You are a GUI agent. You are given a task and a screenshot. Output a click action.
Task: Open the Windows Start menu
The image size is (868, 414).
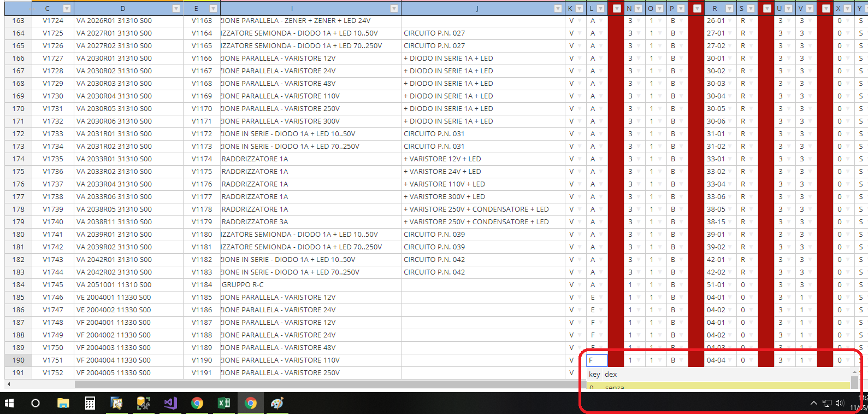[x=9, y=403]
